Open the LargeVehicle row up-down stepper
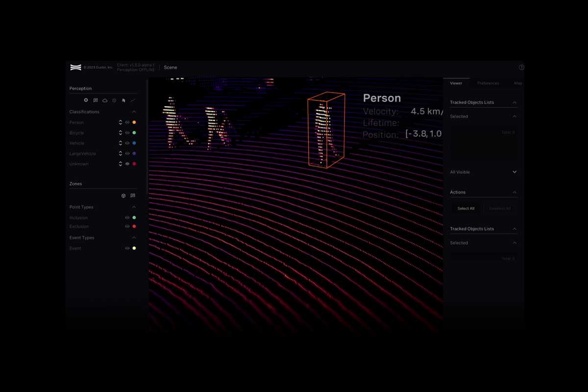The image size is (588, 392). (x=121, y=153)
